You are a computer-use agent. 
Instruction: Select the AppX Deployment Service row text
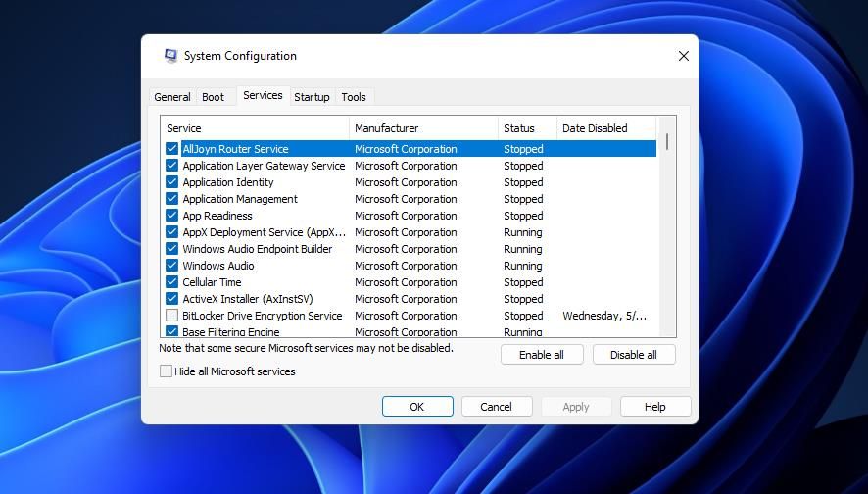[x=265, y=232]
